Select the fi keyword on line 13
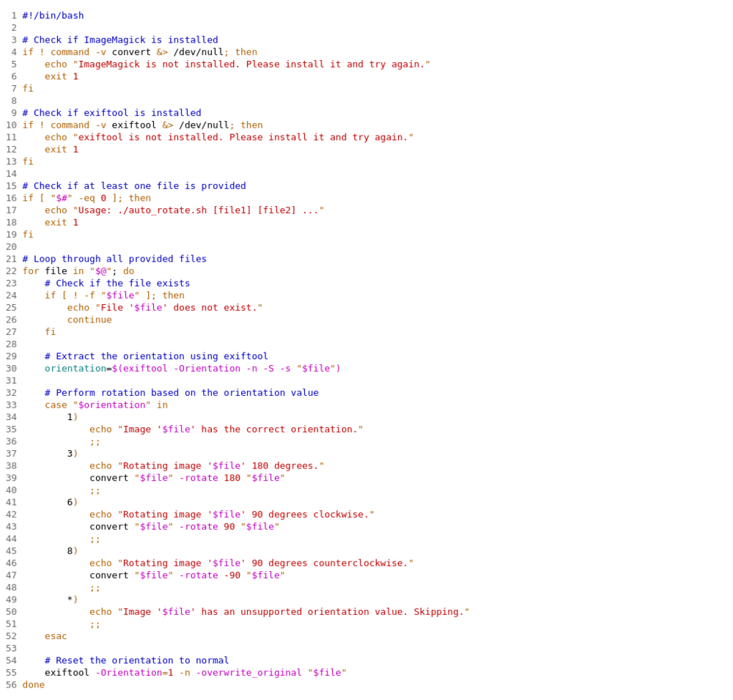 pos(27,161)
